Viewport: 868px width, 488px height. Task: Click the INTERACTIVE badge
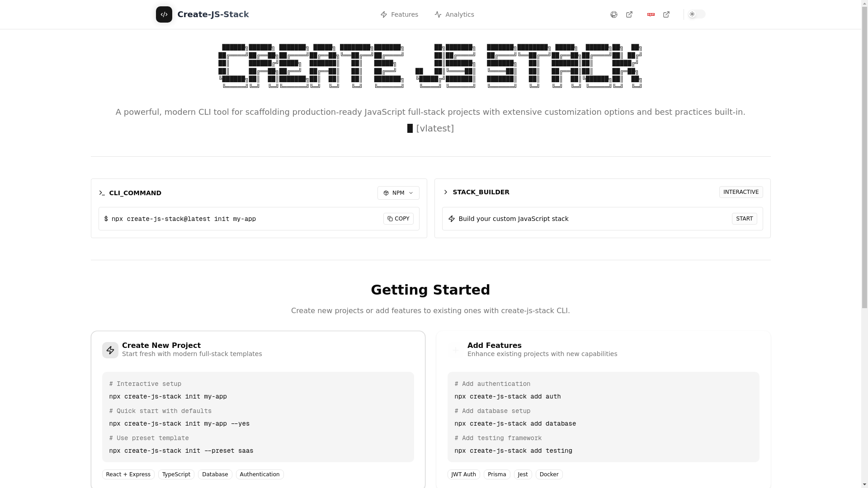tap(741, 192)
